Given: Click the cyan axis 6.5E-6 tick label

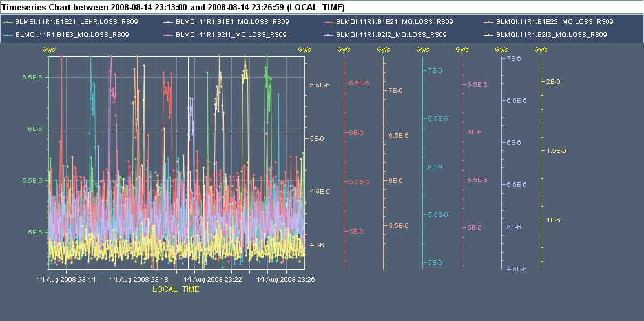Looking at the screenshot, I should point(438,119).
